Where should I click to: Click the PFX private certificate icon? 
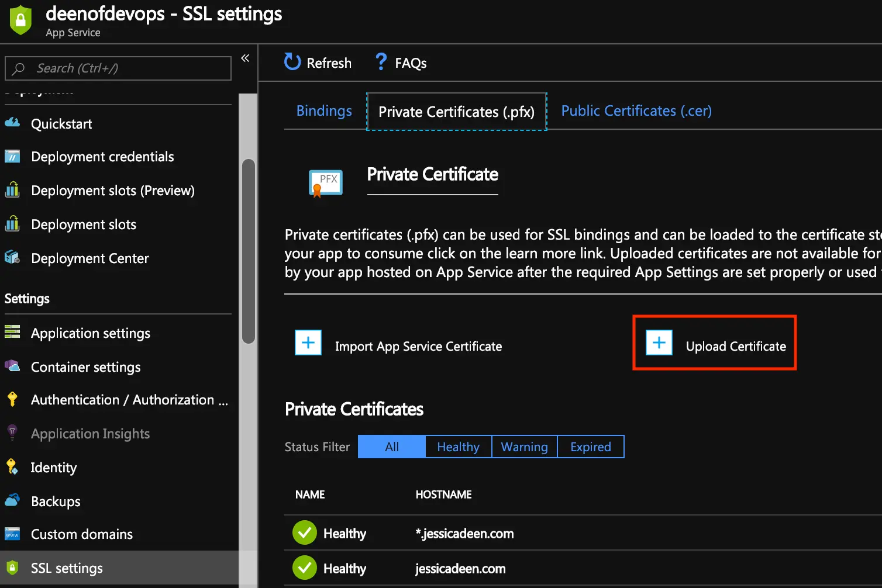point(325,182)
